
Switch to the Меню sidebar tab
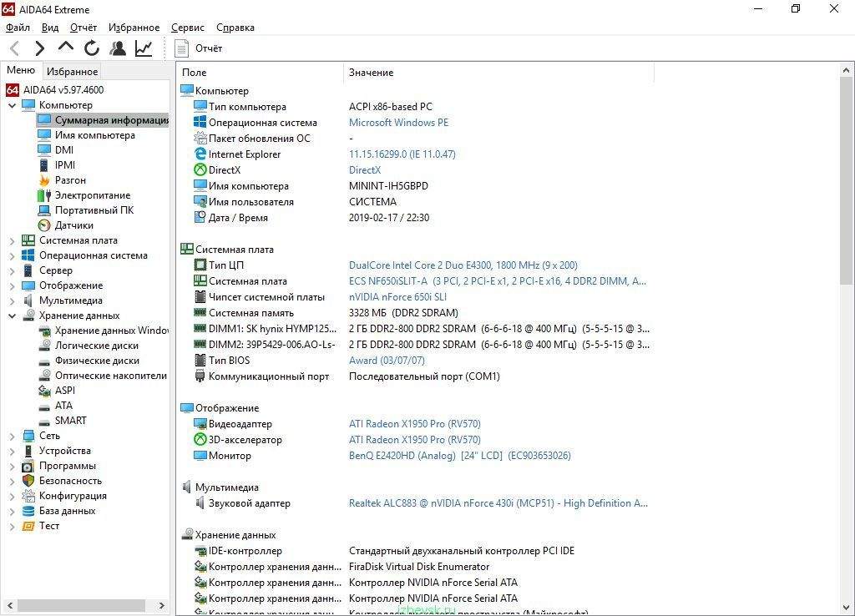(21, 70)
